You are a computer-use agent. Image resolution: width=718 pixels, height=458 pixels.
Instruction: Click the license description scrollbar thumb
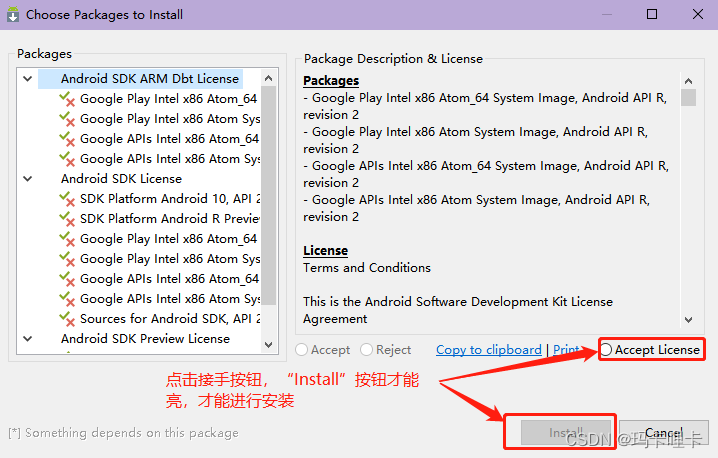[x=688, y=98]
